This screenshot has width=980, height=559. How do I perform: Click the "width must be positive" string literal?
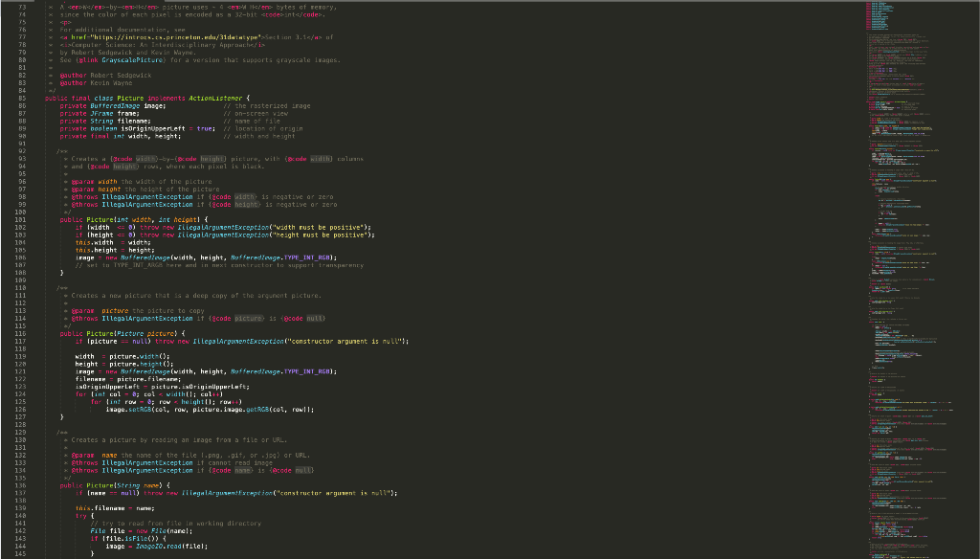[x=318, y=228]
